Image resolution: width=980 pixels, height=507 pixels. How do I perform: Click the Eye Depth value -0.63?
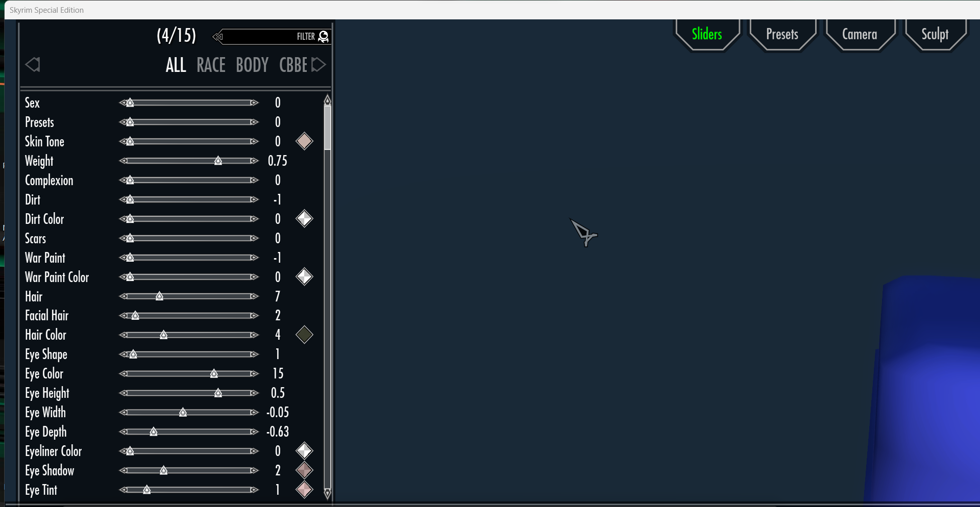pyautogui.click(x=278, y=432)
